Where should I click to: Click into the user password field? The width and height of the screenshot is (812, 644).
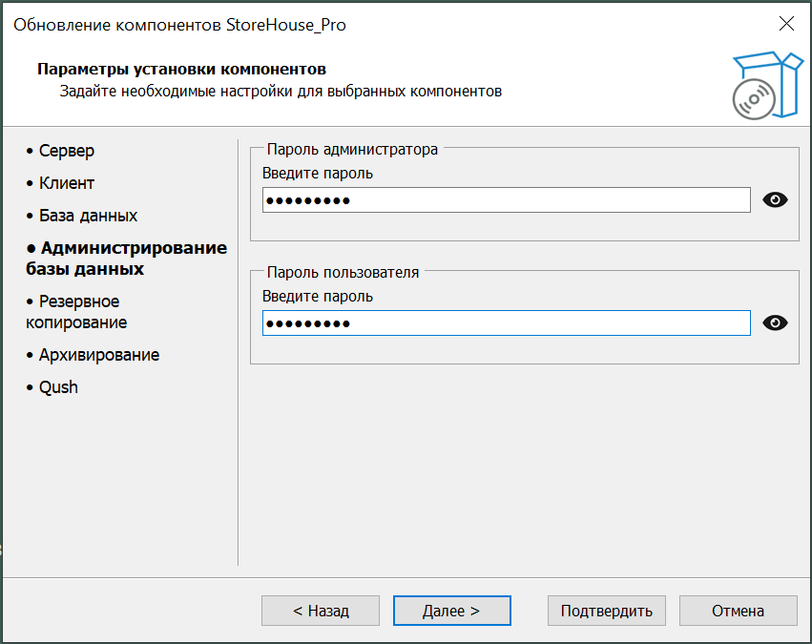(x=506, y=323)
